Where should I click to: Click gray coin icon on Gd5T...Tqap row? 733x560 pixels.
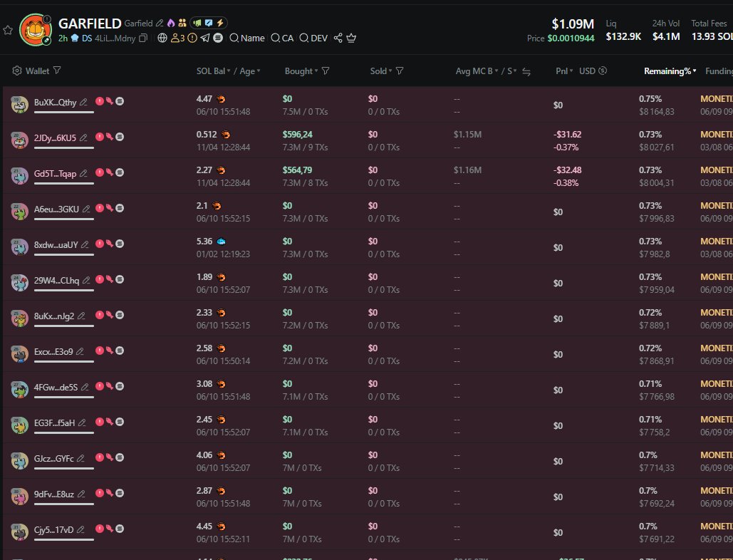(120, 172)
